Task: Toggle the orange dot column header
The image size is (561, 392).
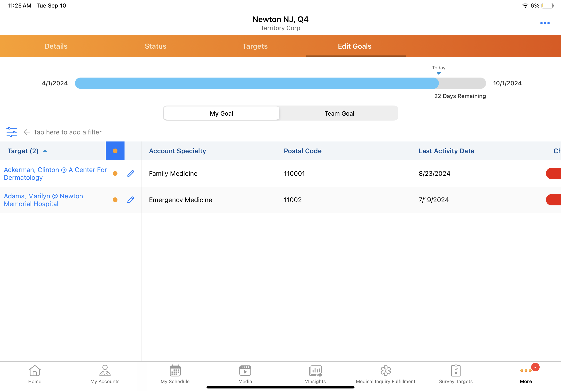Action: coord(115,151)
